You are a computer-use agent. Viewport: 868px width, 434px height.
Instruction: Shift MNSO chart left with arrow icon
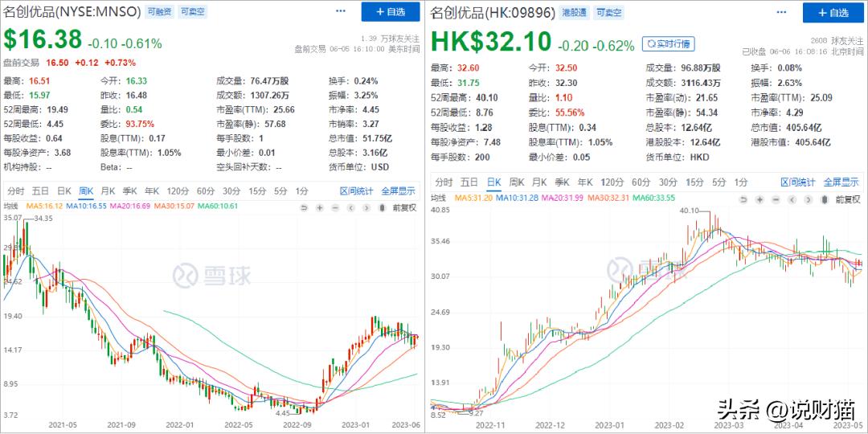click(x=351, y=207)
